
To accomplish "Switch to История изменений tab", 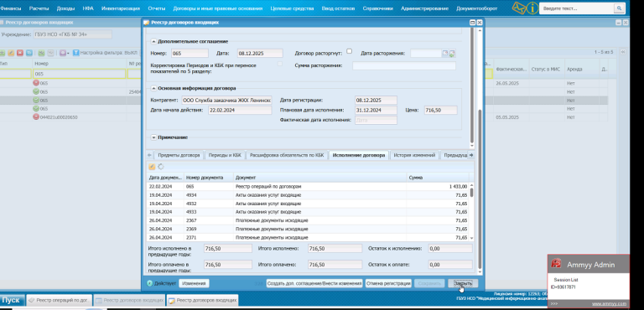I will pyautogui.click(x=414, y=155).
